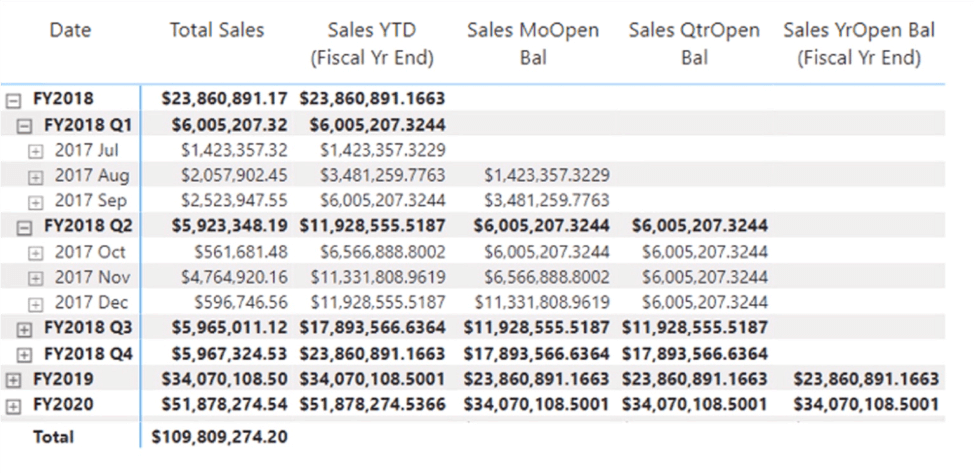Screen dimensions: 975x473
Task: Expand the 2017 Nov month row
Action: click(x=37, y=278)
